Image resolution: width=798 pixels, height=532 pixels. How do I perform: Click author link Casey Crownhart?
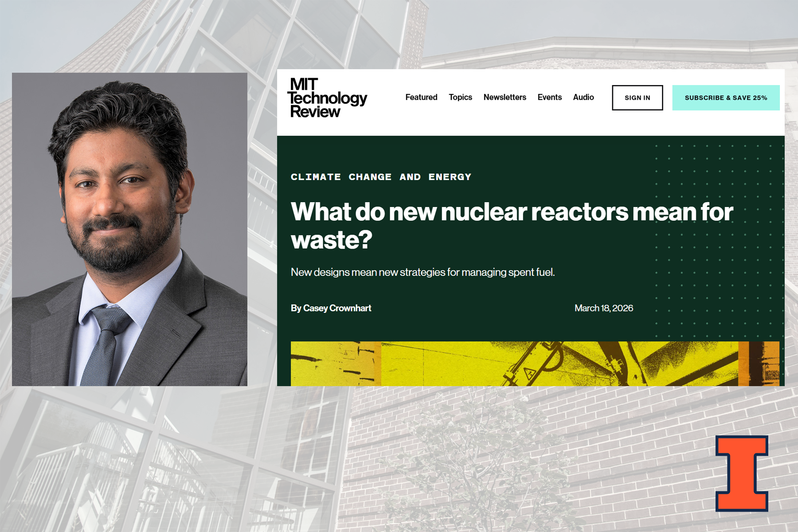point(338,308)
